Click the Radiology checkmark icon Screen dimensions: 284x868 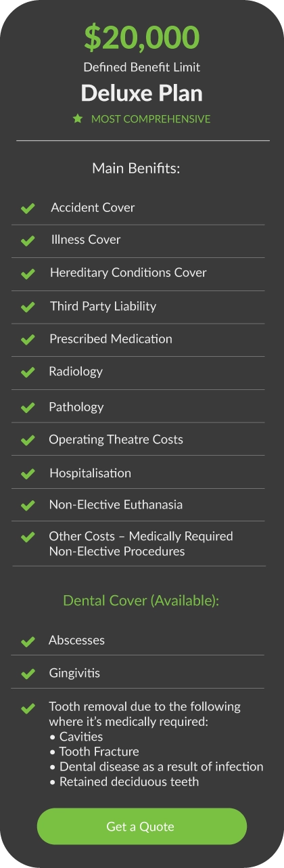click(28, 372)
